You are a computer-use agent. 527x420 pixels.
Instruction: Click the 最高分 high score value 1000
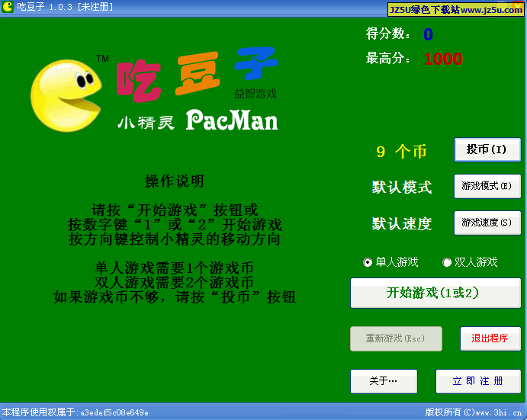pyautogui.click(x=443, y=59)
